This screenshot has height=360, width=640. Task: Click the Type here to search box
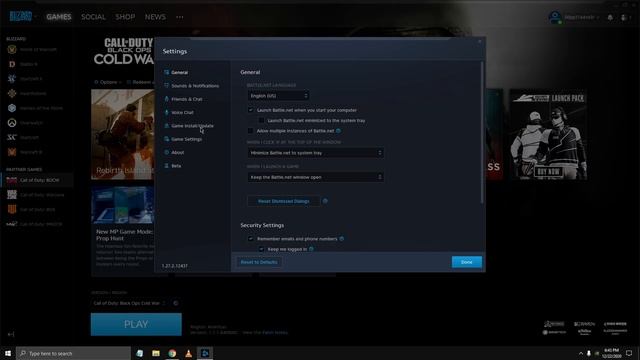pos(73,353)
